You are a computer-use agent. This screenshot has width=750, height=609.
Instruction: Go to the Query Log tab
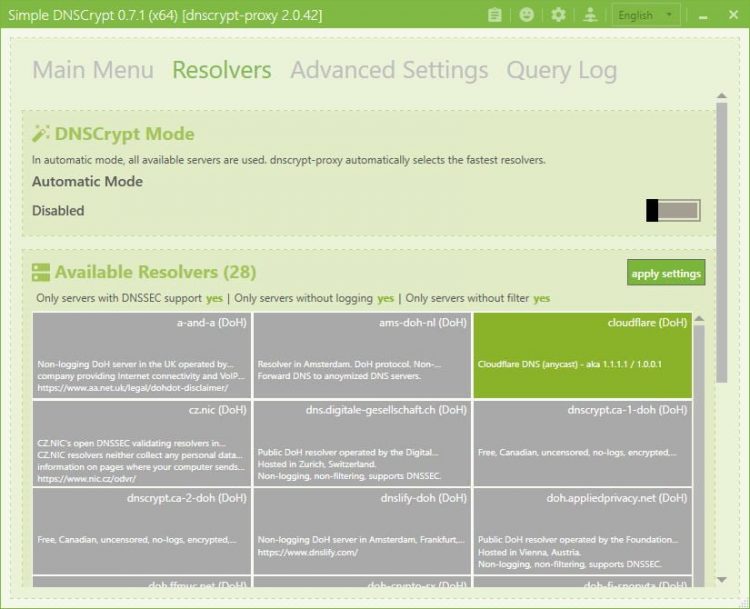click(561, 70)
